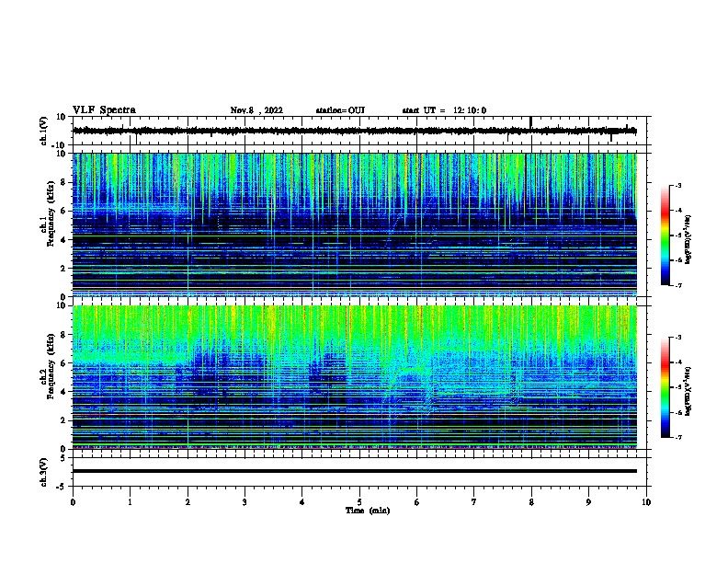The width and height of the screenshot is (728, 563).
Task: Click the ch.1 color bar "log(PSD)" label
Action: [x=688, y=239]
